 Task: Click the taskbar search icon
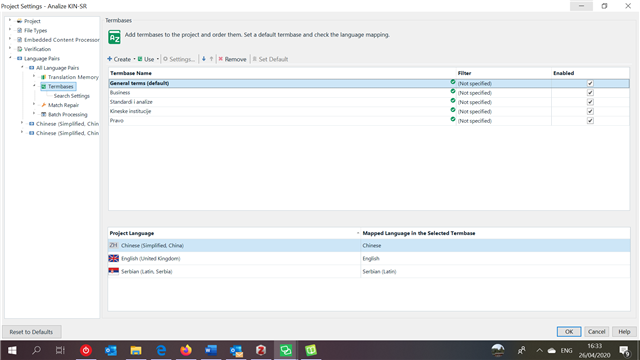pyautogui.click(x=36, y=350)
